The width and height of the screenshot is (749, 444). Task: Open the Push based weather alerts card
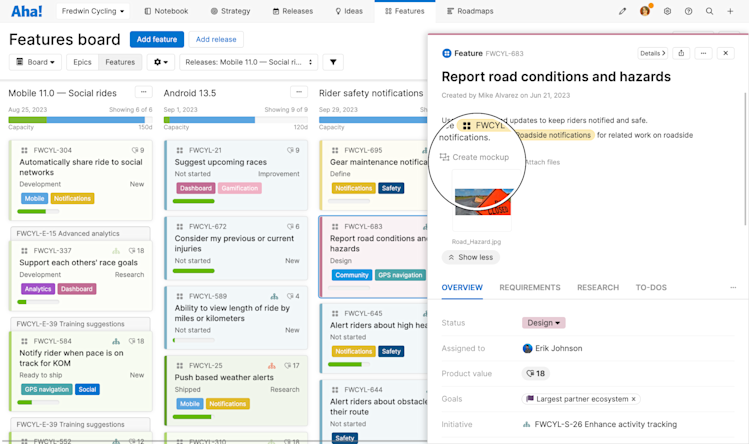coord(236,390)
